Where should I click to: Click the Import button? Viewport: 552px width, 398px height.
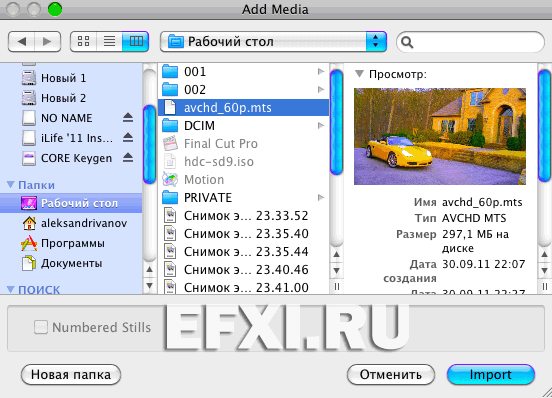(491, 374)
